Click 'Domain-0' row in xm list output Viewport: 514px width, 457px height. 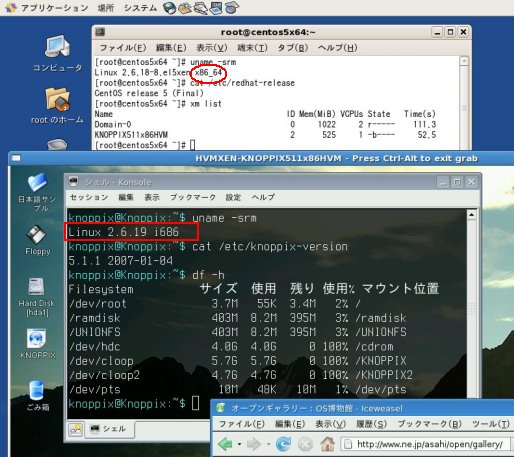pos(265,125)
